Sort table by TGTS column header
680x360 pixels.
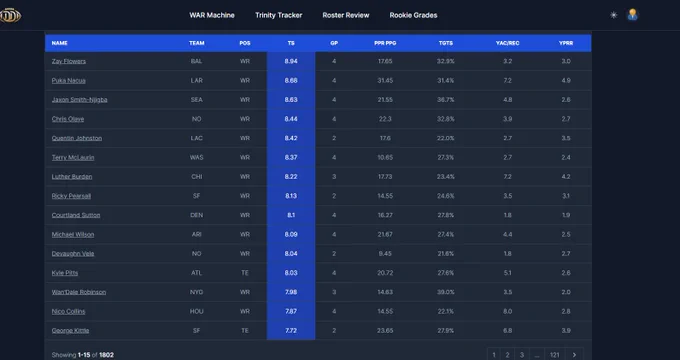pos(445,43)
